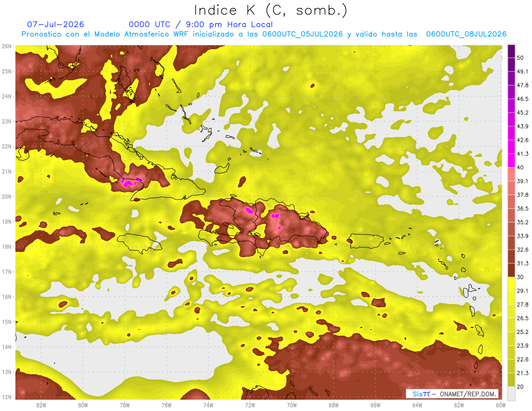Click the "47.8" colorbar label

(x=522, y=85)
